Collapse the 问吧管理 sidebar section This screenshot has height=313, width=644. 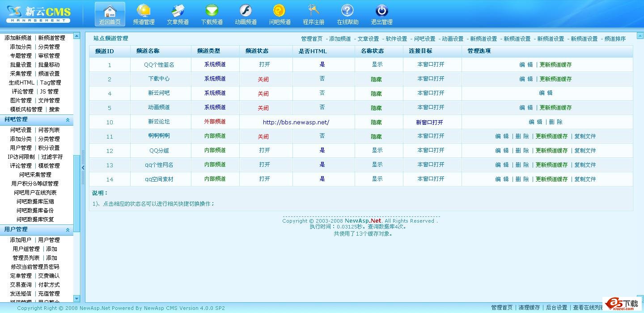(68, 120)
